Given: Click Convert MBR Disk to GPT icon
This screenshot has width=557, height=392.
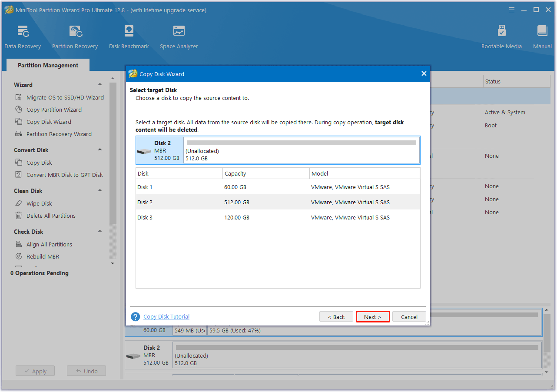Looking at the screenshot, I should point(19,175).
